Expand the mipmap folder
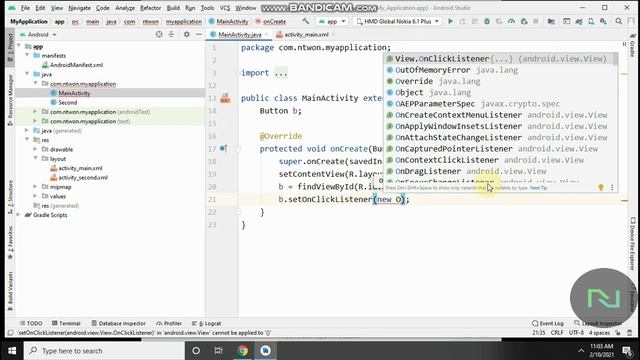This screenshot has height=360, width=640. pyautogui.click(x=35, y=187)
